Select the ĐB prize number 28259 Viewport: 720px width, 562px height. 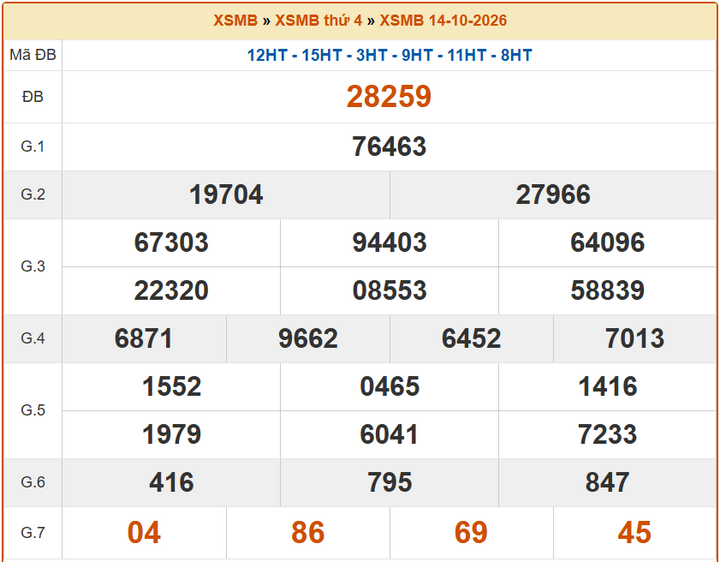tap(389, 97)
